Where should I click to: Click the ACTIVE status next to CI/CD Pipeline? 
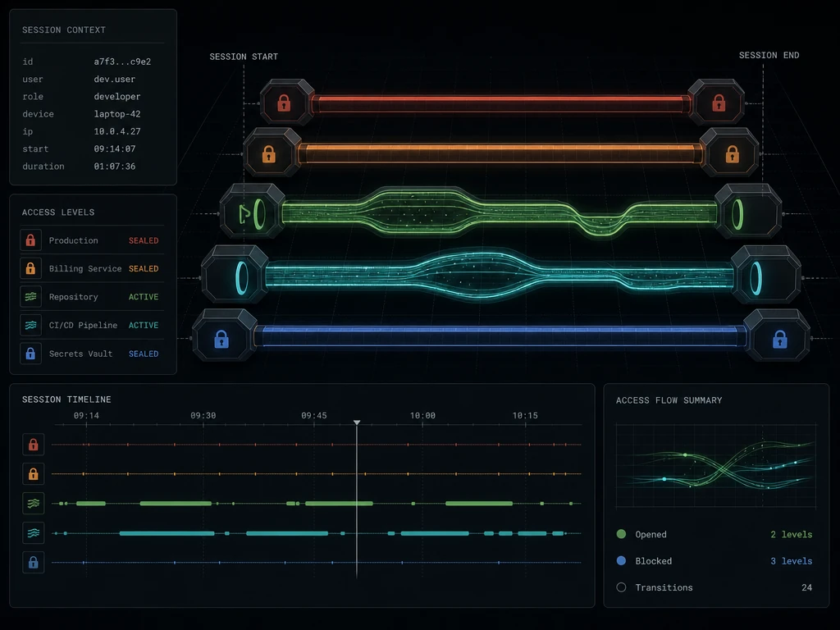(144, 325)
